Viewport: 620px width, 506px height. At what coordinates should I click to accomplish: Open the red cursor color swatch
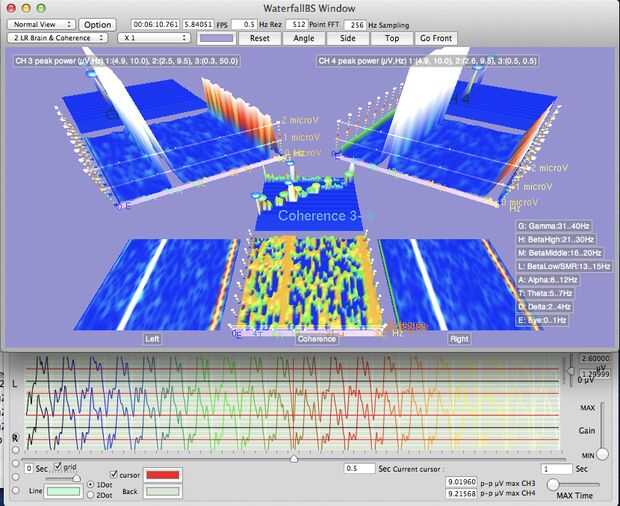click(x=163, y=475)
